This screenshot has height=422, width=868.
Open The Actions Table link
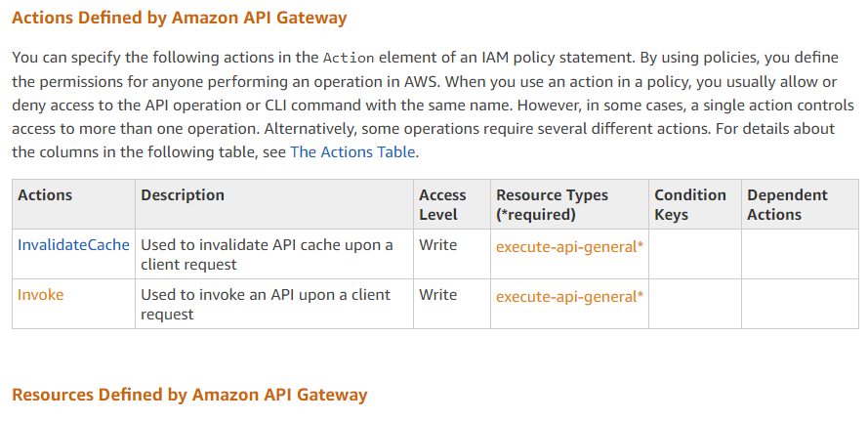point(353,151)
